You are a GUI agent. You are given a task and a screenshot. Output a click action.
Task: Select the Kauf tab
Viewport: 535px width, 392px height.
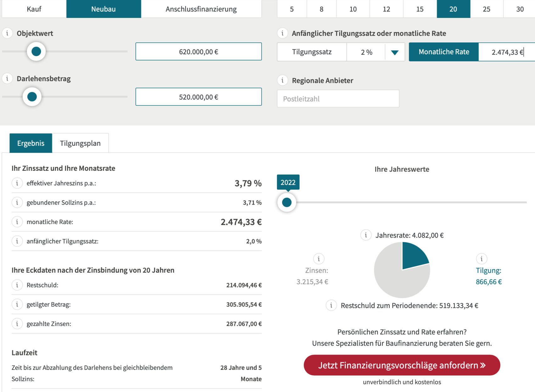(34, 9)
